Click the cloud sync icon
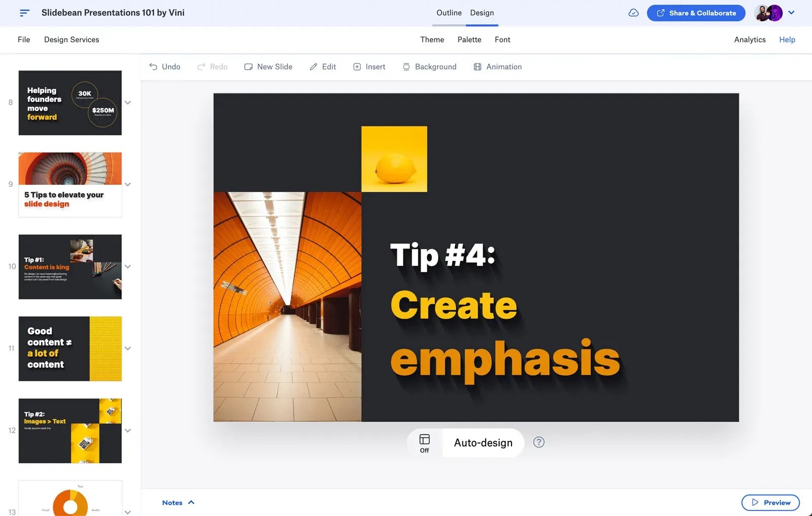Screen dimensions: 812x516 (633, 13)
